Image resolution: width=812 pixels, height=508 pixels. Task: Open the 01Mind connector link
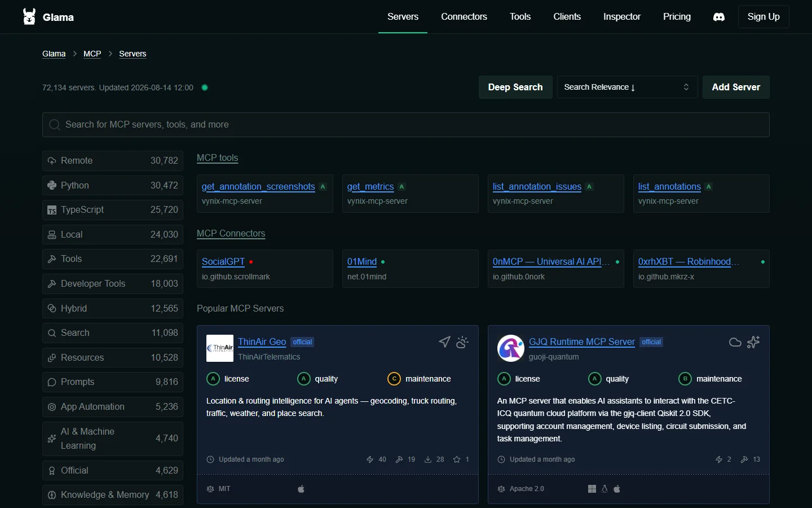[x=362, y=262]
